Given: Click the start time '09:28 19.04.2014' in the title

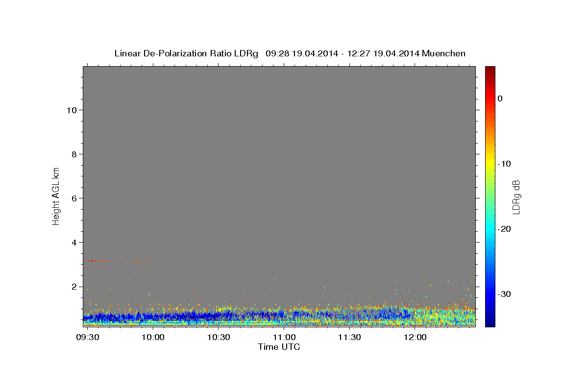Looking at the screenshot, I should (302, 53).
